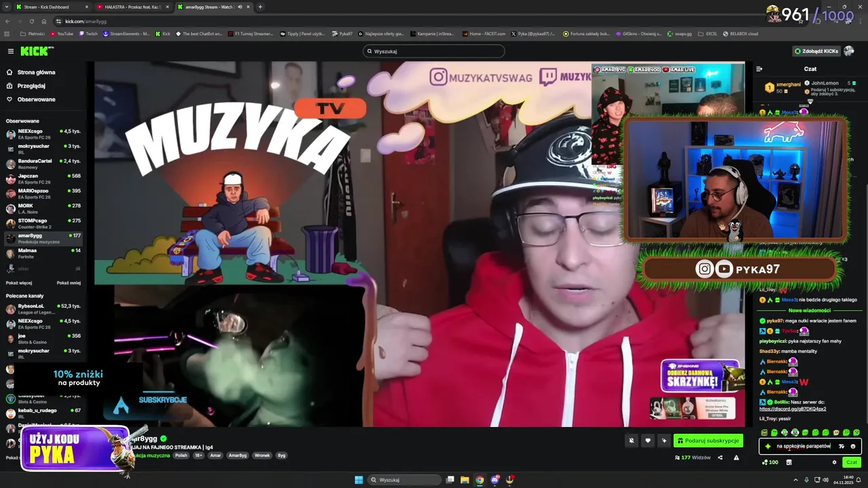Click the Wyszukaj search field on Kick
The width and height of the screenshot is (868, 488).
(434, 51)
